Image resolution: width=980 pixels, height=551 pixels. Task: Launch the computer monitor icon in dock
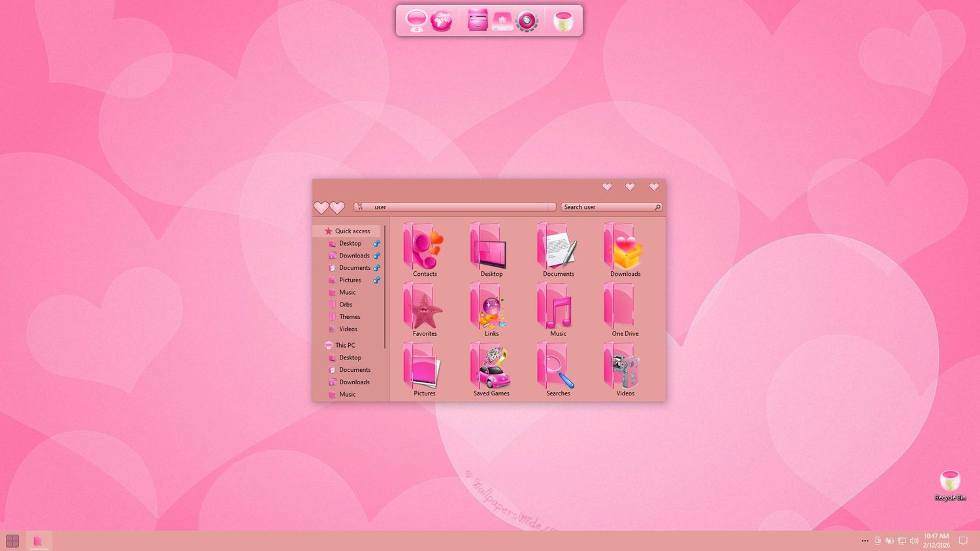coord(416,21)
